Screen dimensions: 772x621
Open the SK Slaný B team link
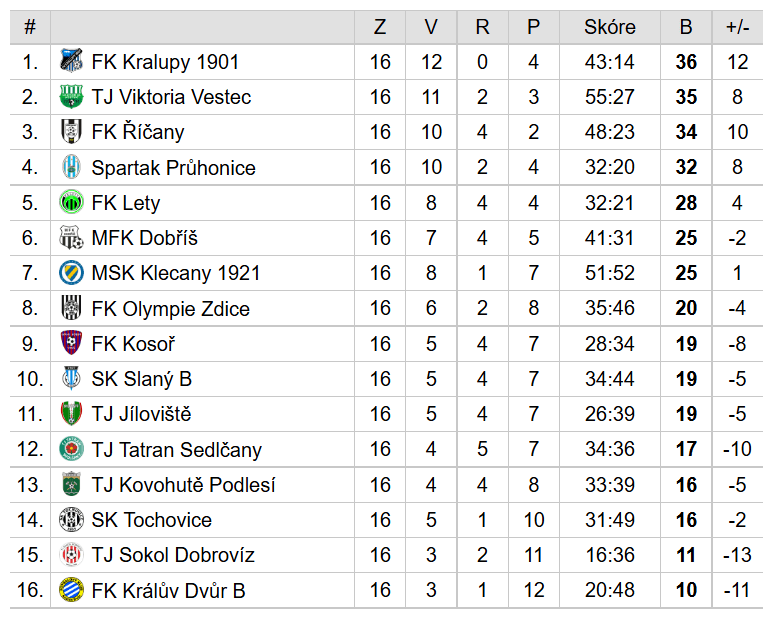pyautogui.click(x=141, y=379)
